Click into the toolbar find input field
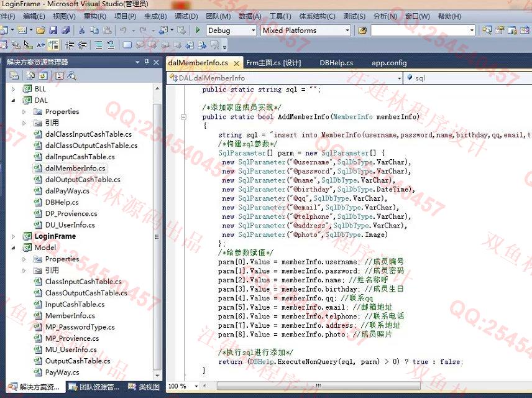Screen dimensions: 532x398 tap(420, 30)
